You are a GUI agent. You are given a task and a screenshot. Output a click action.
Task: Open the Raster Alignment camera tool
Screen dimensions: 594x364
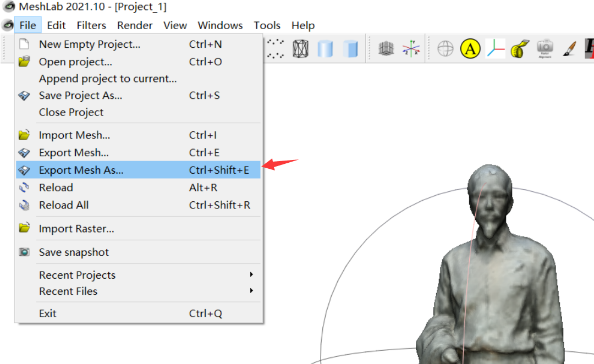click(544, 48)
